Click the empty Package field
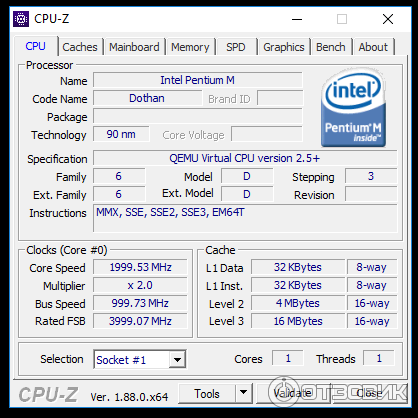This screenshot has width=418, height=418. pyautogui.click(x=198, y=117)
